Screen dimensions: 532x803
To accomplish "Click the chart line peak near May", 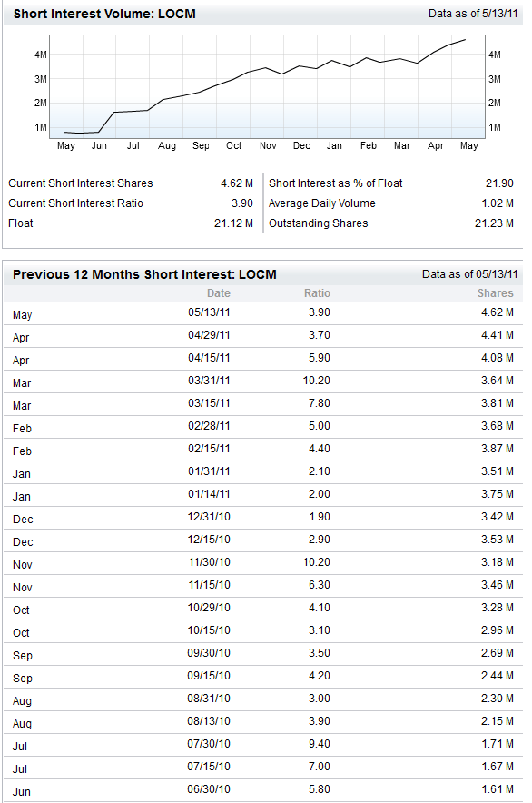I will click(x=465, y=39).
